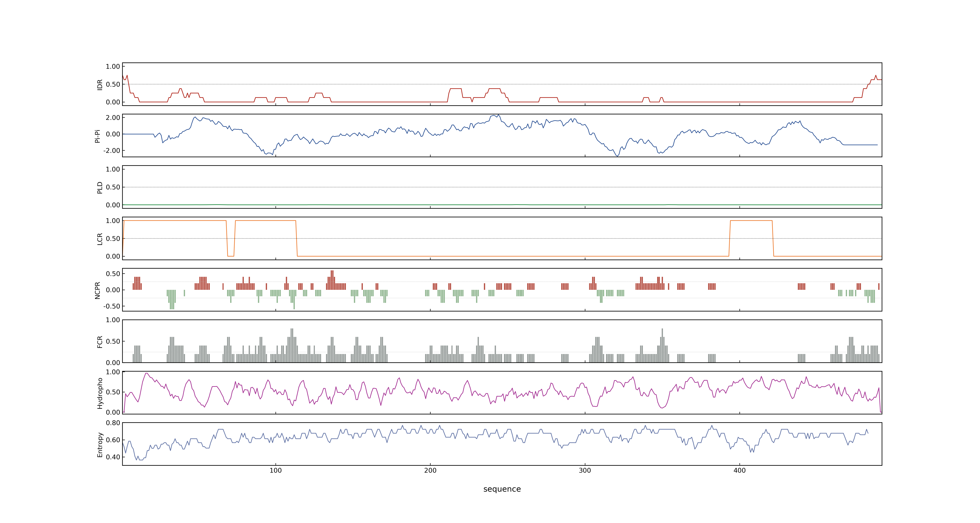Viewport: 980px width, 523px height.
Task: Click the Entropy y-axis label
Action: (x=100, y=444)
